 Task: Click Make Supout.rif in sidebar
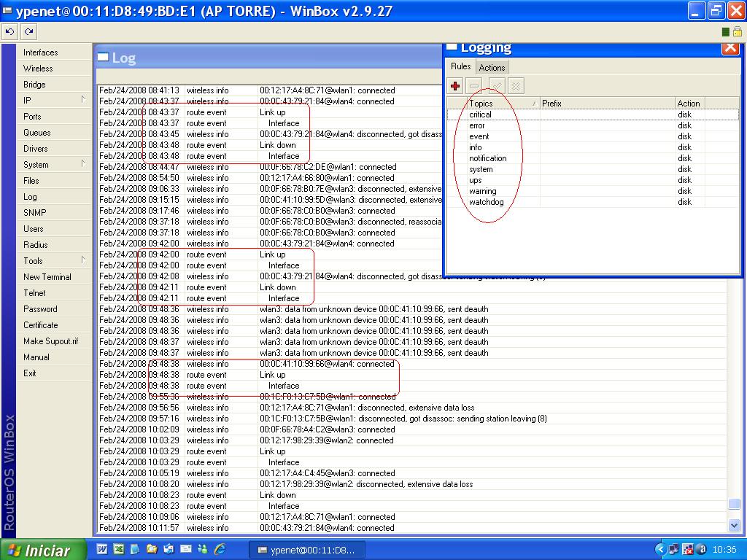[54, 341]
